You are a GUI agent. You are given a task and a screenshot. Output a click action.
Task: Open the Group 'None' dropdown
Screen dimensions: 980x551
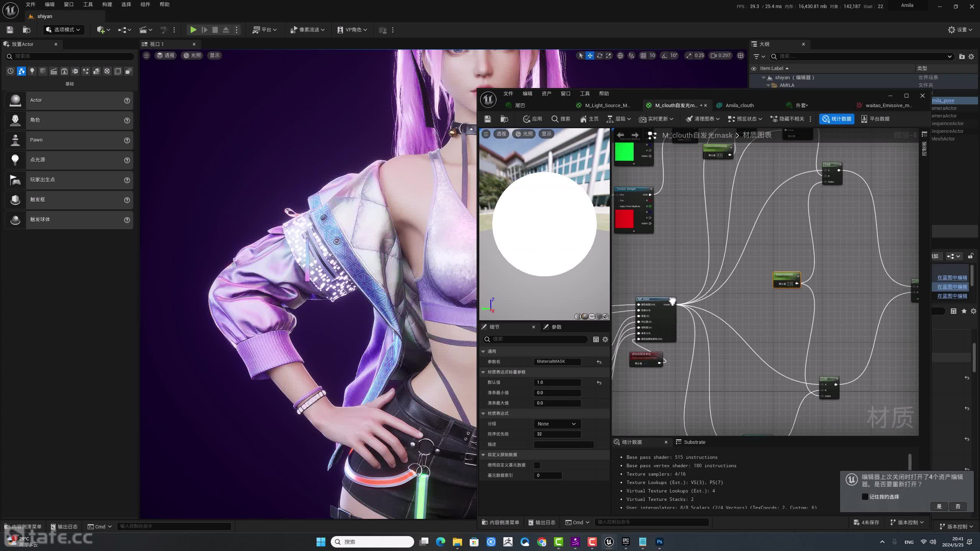[x=557, y=424]
